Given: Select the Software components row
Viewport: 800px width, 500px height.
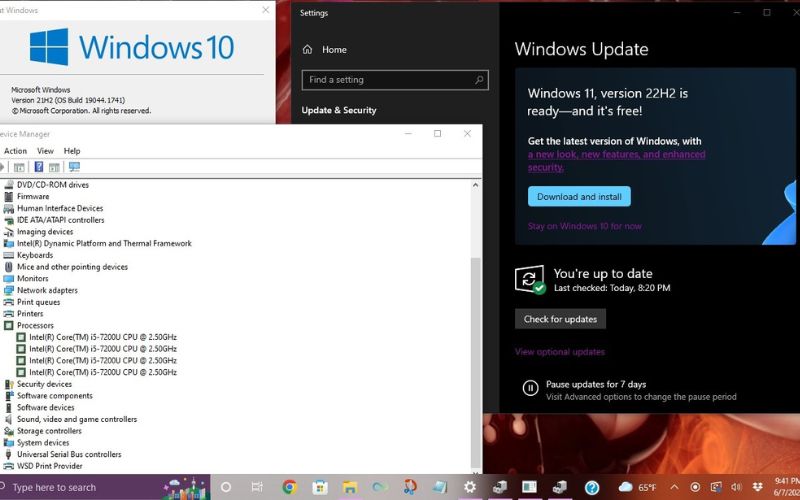Looking at the screenshot, I should [x=55, y=396].
